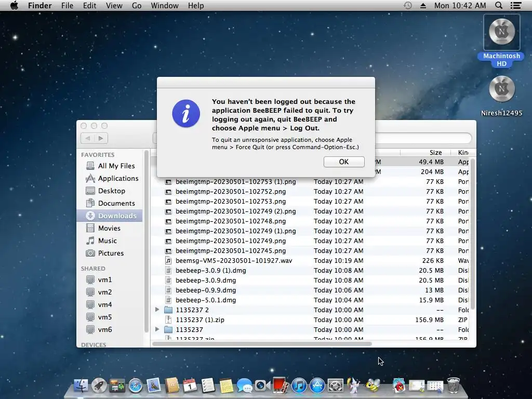Screen dimensions: 532x399
Task: Go forward in Finder window
Action: tap(101, 138)
